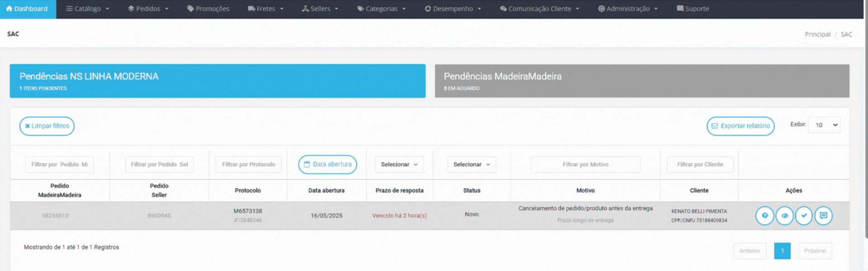
Task: Sort by the Data abertura column header
Action: pos(326,191)
